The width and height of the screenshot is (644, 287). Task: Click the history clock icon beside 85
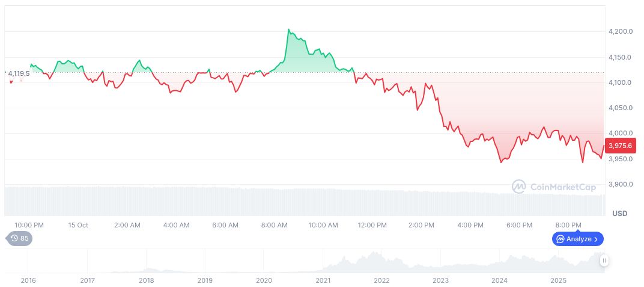[x=14, y=238]
